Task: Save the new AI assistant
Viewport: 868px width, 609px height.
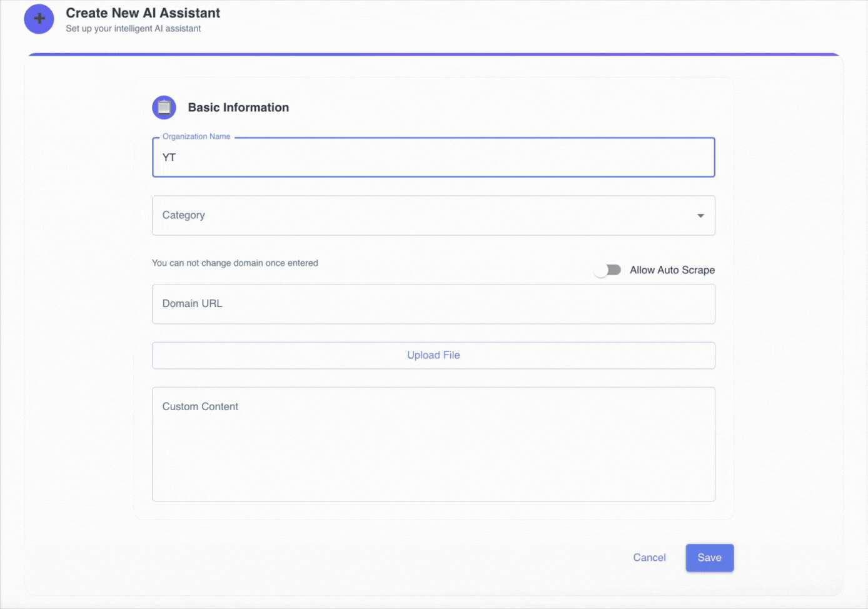Action: click(x=709, y=558)
